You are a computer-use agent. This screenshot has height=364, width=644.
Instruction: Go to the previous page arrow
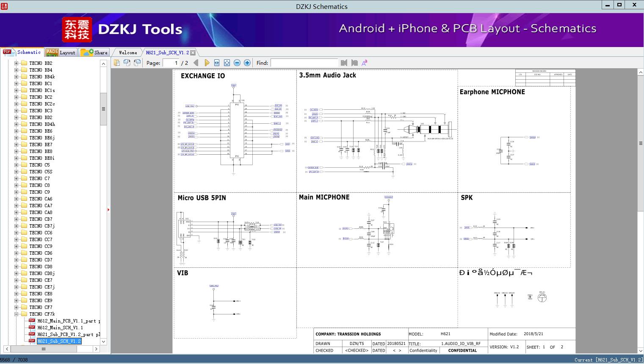pos(196,63)
